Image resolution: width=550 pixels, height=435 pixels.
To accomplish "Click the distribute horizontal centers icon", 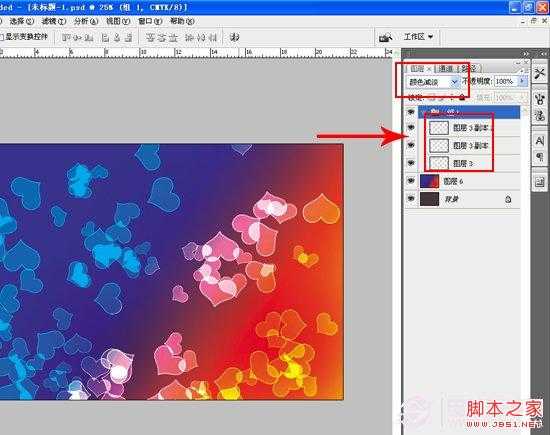I will [x=201, y=37].
